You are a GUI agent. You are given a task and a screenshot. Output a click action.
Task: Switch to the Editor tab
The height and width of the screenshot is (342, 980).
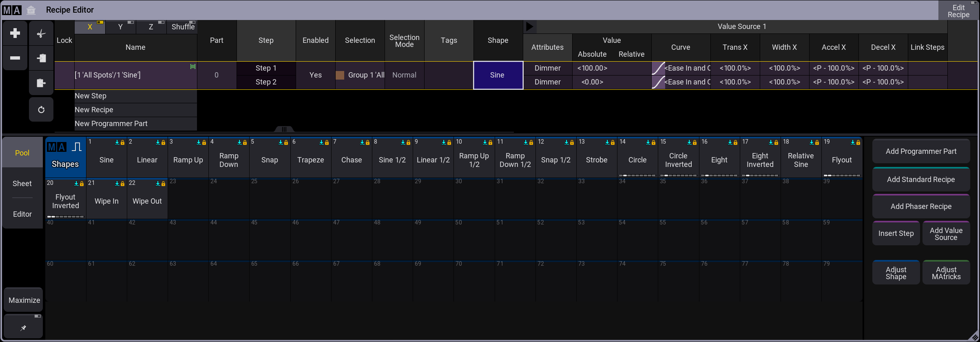pyautogui.click(x=22, y=214)
